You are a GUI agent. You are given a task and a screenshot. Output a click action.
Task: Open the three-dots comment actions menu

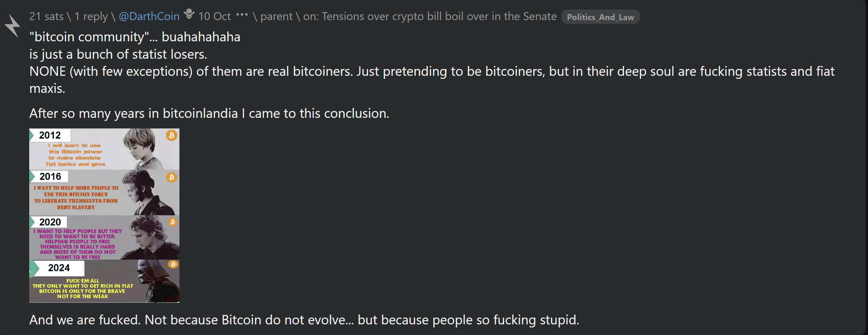(x=242, y=15)
